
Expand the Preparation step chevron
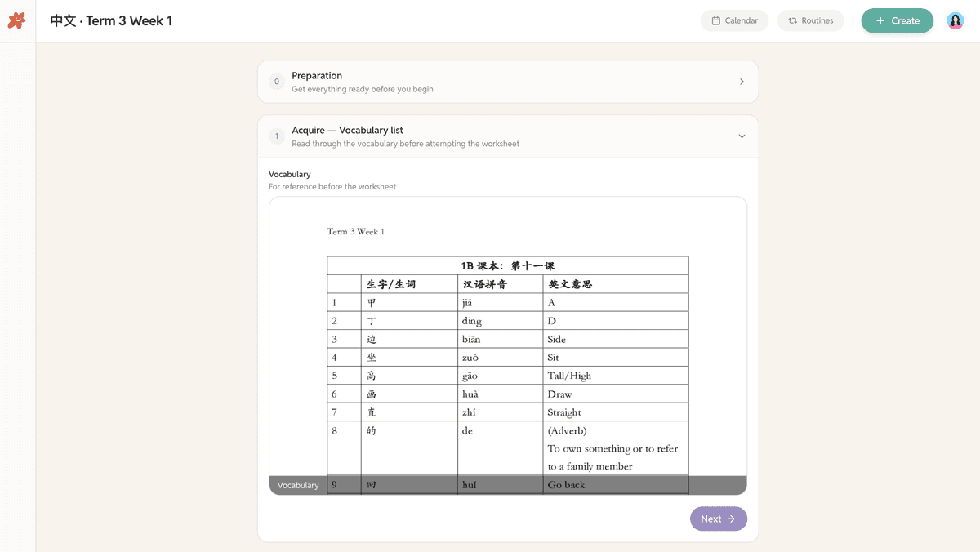(742, 82)
